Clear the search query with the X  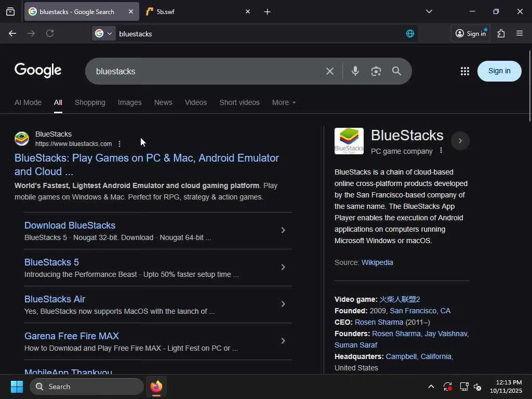(x=330, y=71)
